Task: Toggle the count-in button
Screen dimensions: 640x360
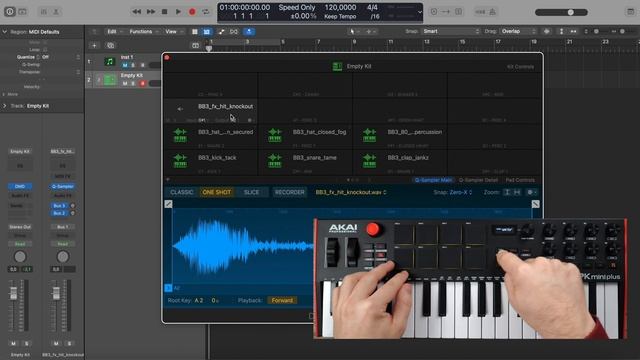Action: tap(480, 12)
